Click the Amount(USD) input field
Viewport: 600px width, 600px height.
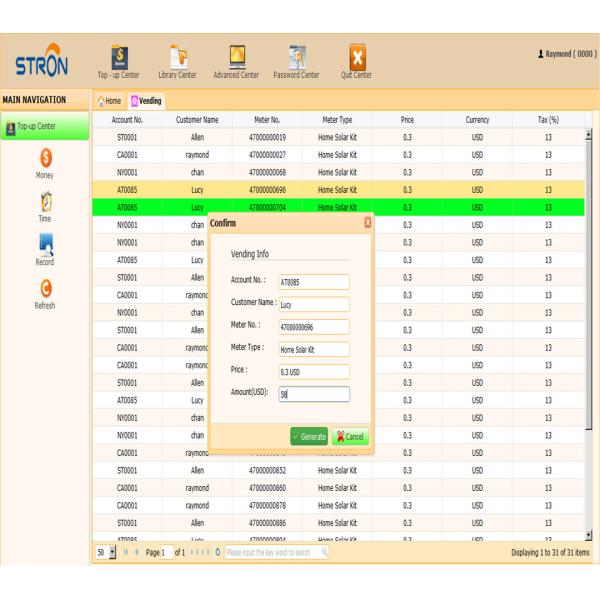[x=313, y=394]
